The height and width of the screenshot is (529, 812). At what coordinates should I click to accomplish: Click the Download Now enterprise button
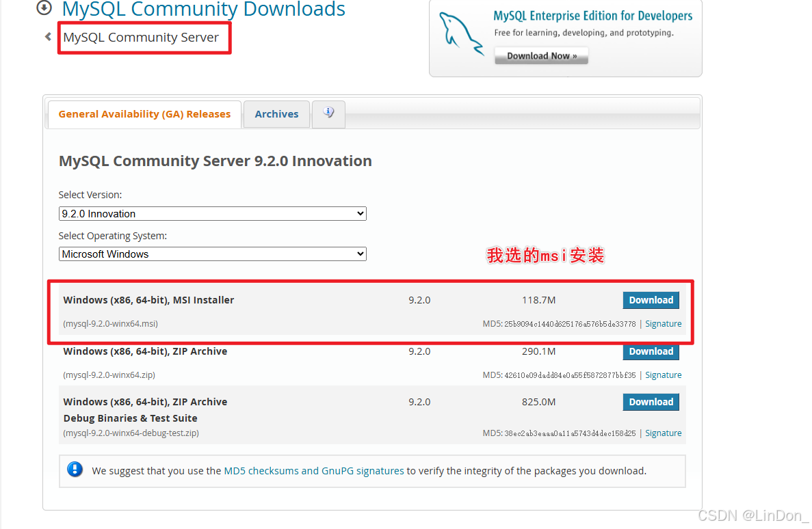pyautogui.click(x=542, y=56)
